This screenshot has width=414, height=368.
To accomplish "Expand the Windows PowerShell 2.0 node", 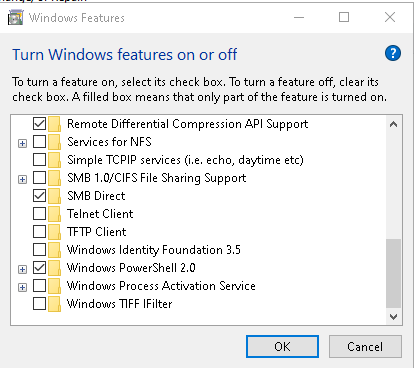I will 22,269.
